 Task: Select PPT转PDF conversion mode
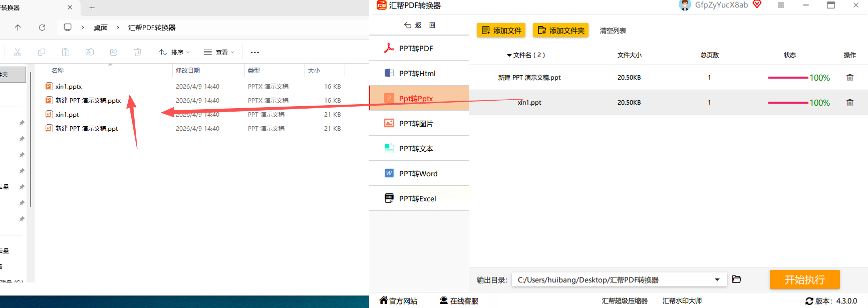tap(419, 49)
